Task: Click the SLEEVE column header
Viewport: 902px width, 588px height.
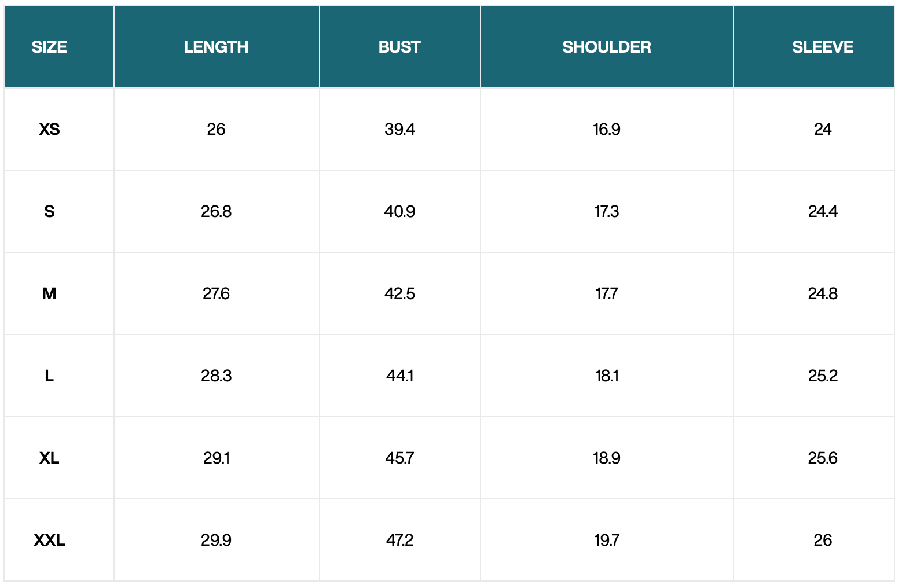Action: click(823, 47)
